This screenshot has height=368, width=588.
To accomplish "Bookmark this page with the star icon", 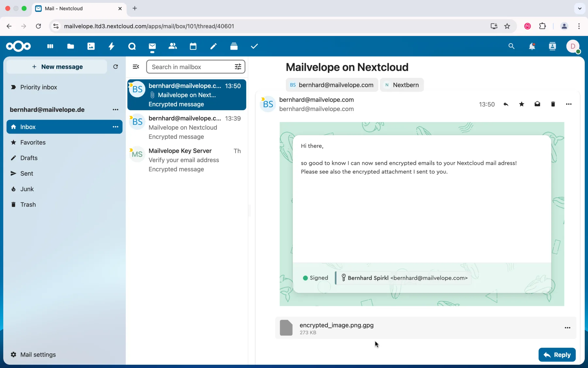I will (x=507, y=26).
